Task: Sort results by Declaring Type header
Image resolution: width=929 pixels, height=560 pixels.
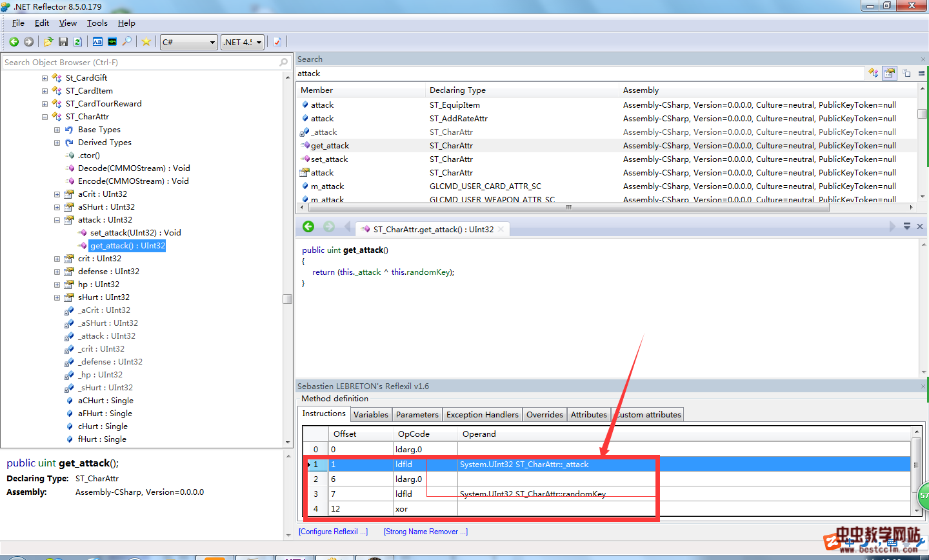Action: [x=523, y=90]
